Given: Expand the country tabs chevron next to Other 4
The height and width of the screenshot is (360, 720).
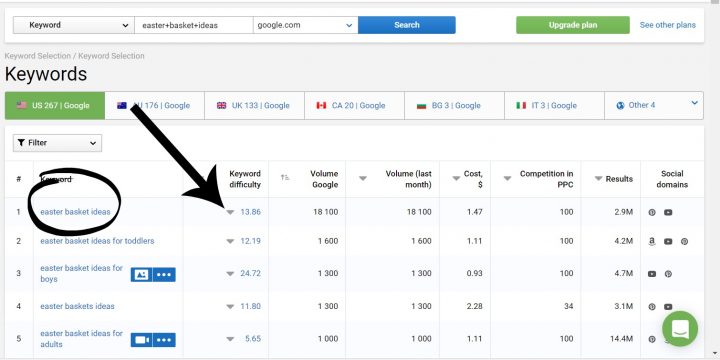Looking at the screenshot, I should pos(694,103).
